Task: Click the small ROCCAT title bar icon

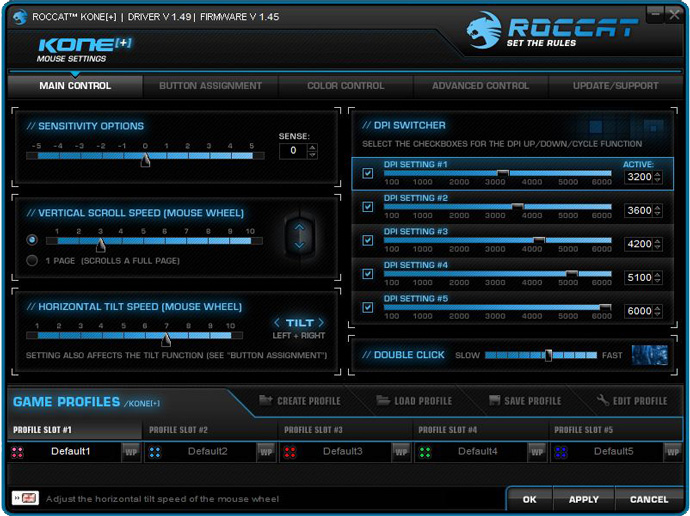Action: 19,17
